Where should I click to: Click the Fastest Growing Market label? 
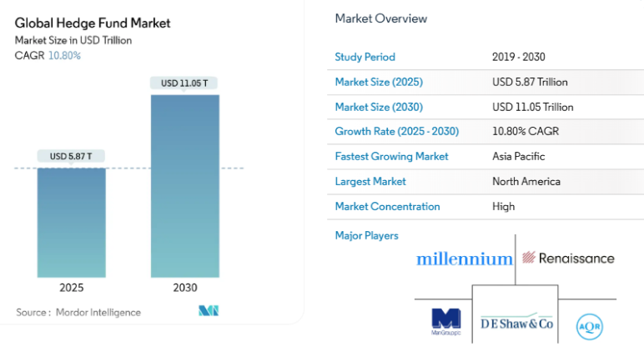click(391, 156)
